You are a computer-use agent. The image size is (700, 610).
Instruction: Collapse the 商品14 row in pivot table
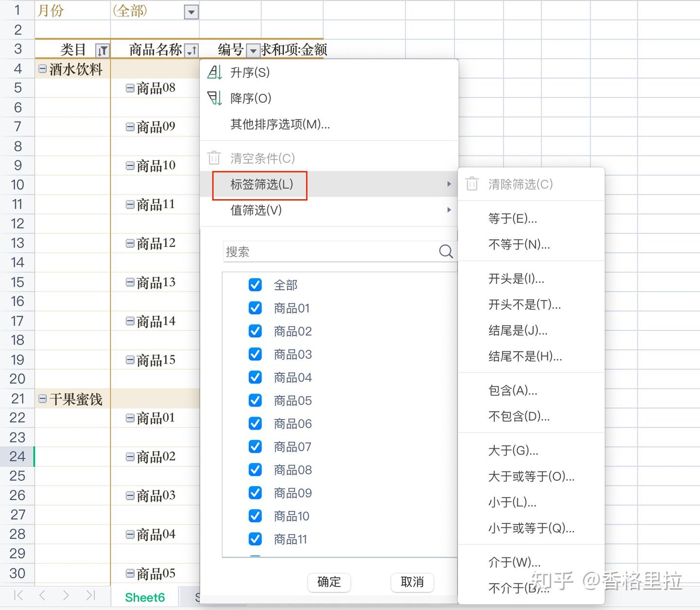[x=130, y=321]
